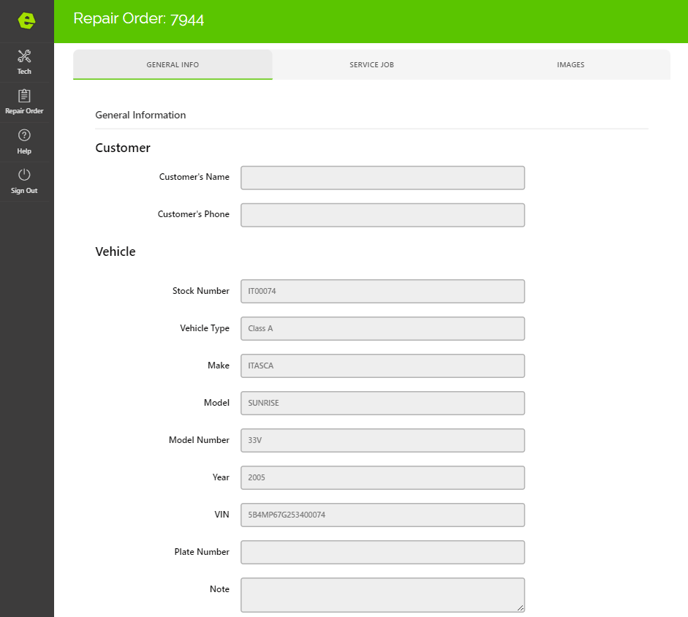This screenshot has height=617, width=688.
Task: Click the 'Customer's Name' label
Action: [194, 177]
